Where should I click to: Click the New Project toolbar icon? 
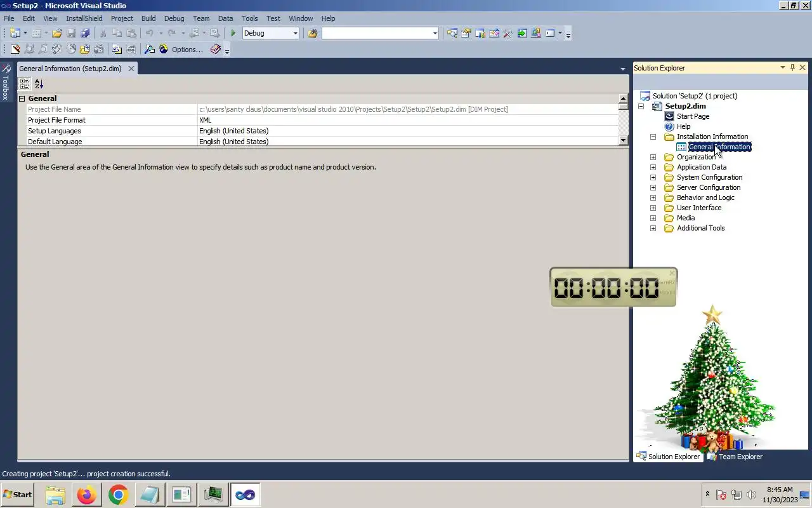[x=15, y=33]
